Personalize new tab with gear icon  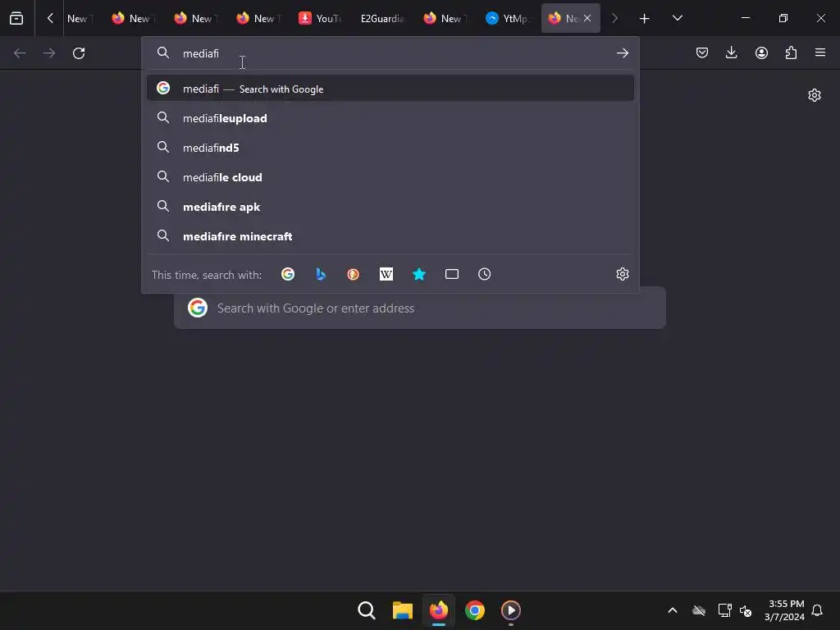pyautogui.click(x=815, y=95)
